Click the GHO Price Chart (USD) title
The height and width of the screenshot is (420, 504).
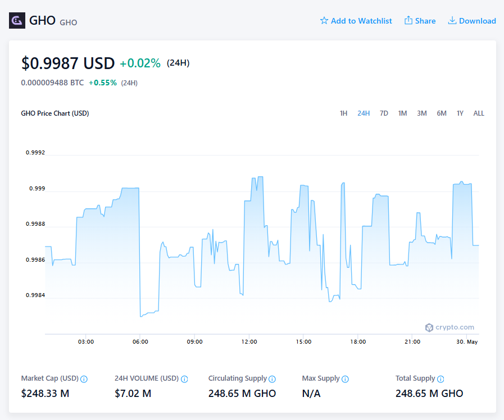(55, 113)
